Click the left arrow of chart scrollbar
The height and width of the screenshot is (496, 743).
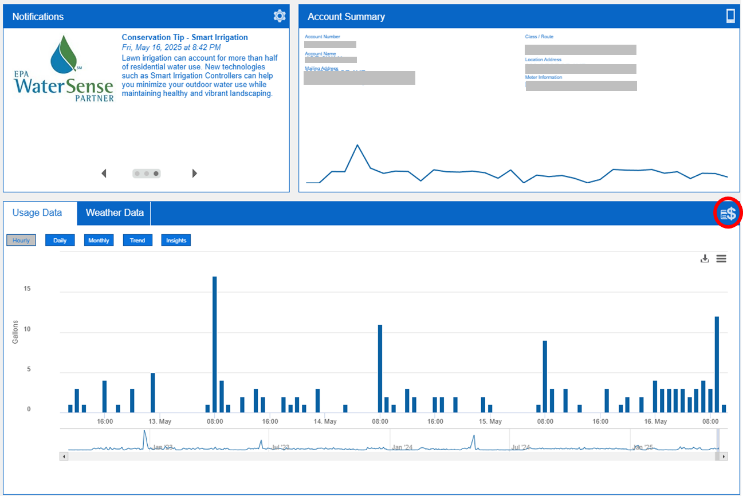point(65,456)
